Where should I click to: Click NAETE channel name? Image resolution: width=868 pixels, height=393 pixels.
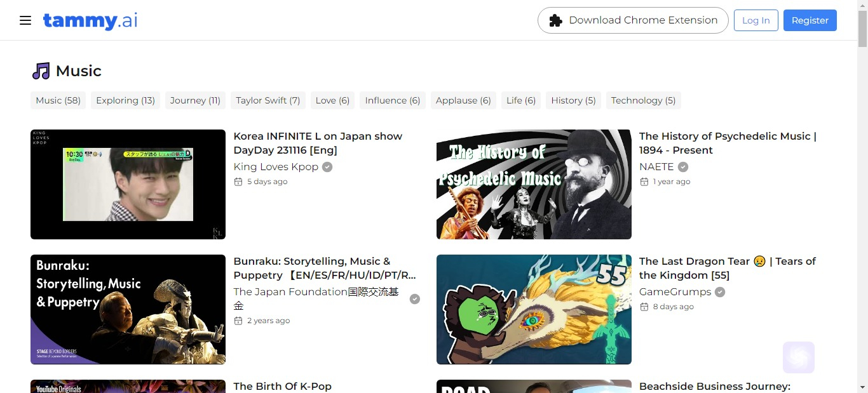pyautogui.click(x=656, y=167)
